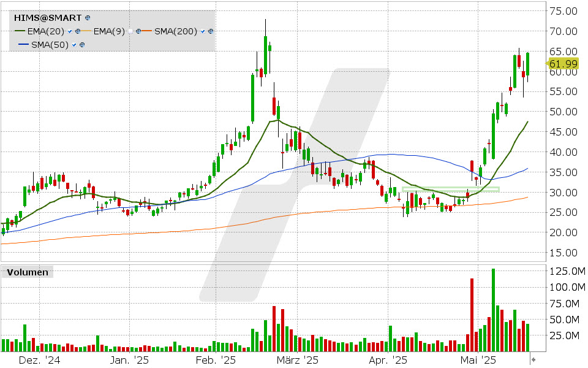Click the 125.0M volume axis value

[x=567, y=271]
